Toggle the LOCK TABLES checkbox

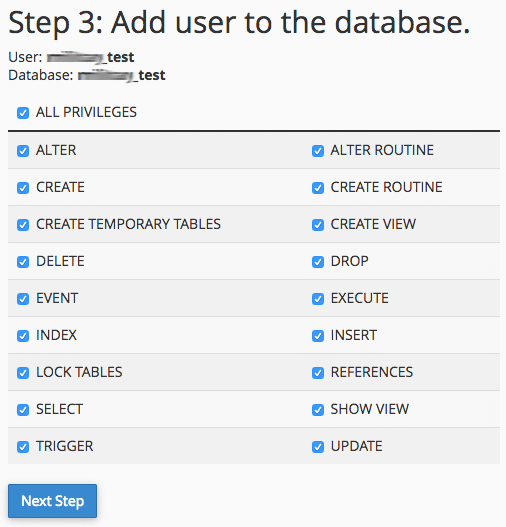tap(23, 373)
